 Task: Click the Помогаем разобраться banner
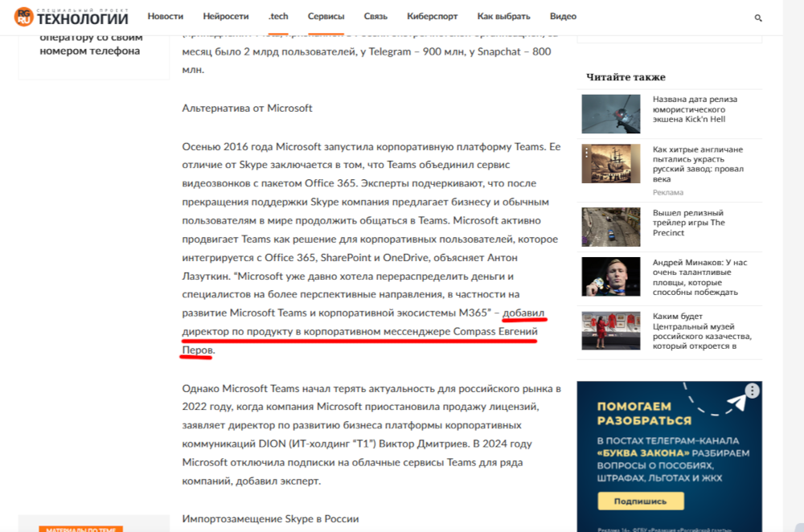669,456
